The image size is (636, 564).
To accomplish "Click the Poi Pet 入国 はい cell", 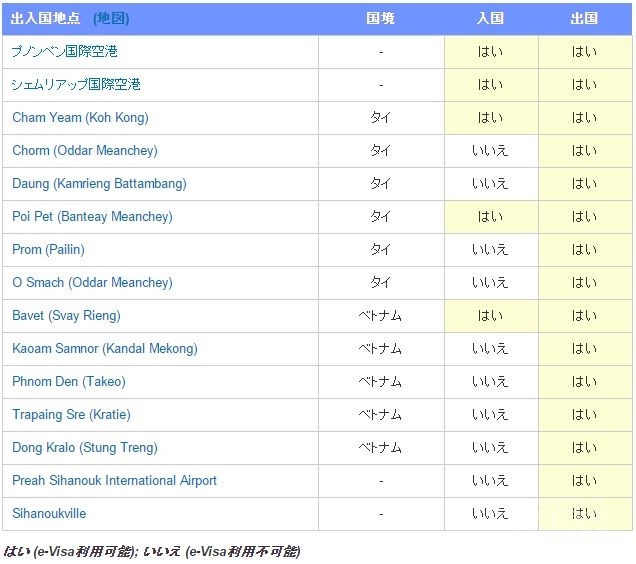I will pyautogui.click(x=490, y=217).
